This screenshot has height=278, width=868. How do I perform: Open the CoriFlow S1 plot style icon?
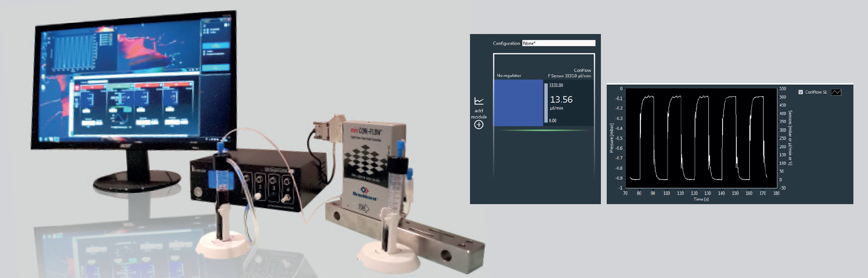(x=836, y=92)
